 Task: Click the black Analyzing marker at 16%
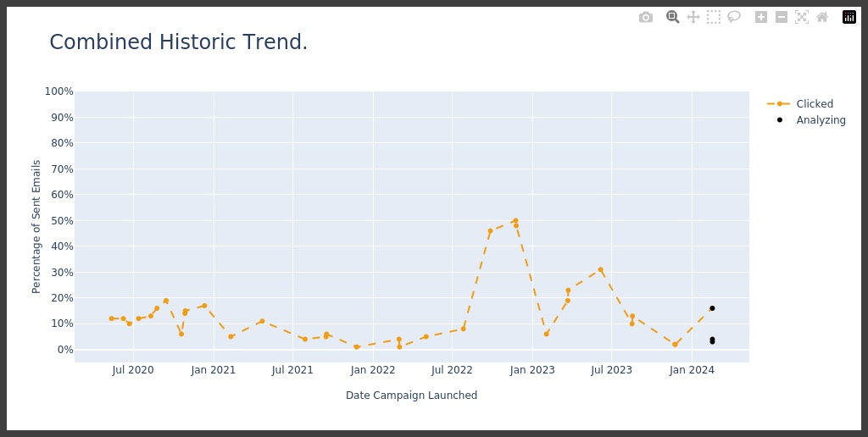click(x=712, y=308)
